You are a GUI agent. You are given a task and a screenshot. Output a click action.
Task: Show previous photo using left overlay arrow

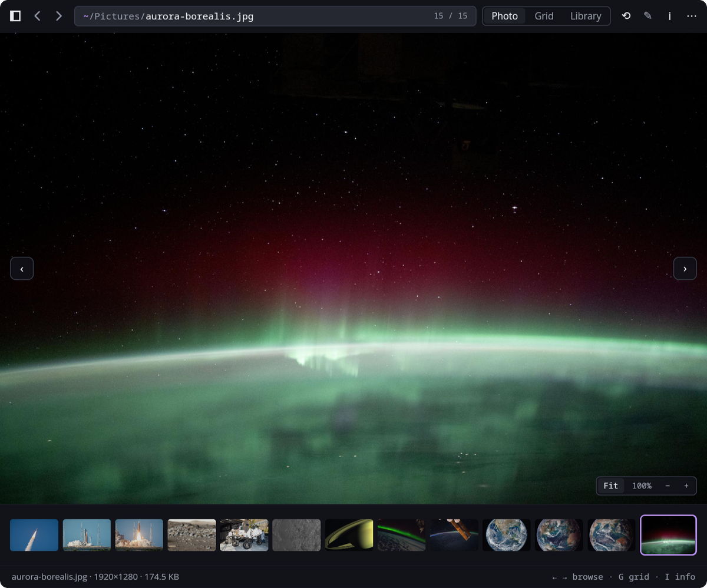click(x=22, y=269)
